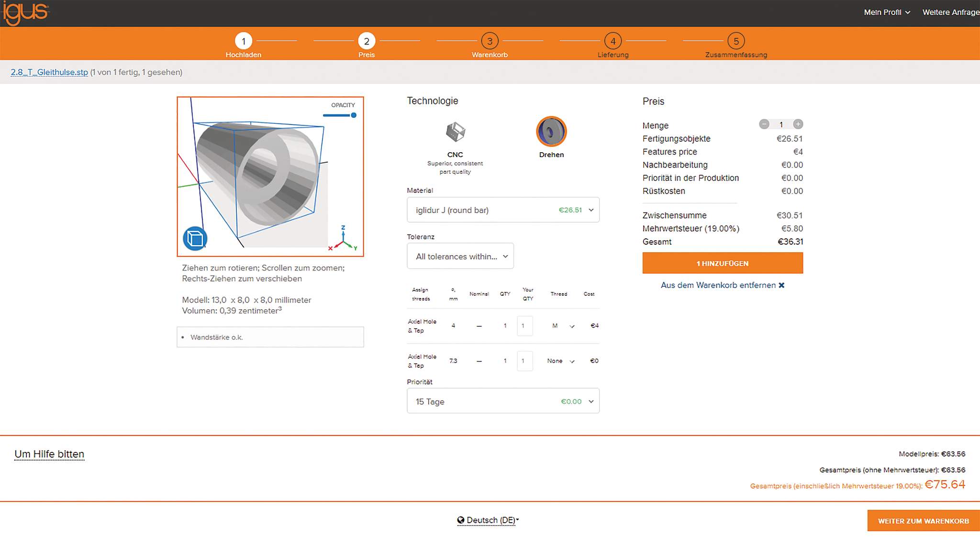Open the Priorität 15 Tage dropdown
The width and height of the screenshot is (980, 539).
[503, 402]
